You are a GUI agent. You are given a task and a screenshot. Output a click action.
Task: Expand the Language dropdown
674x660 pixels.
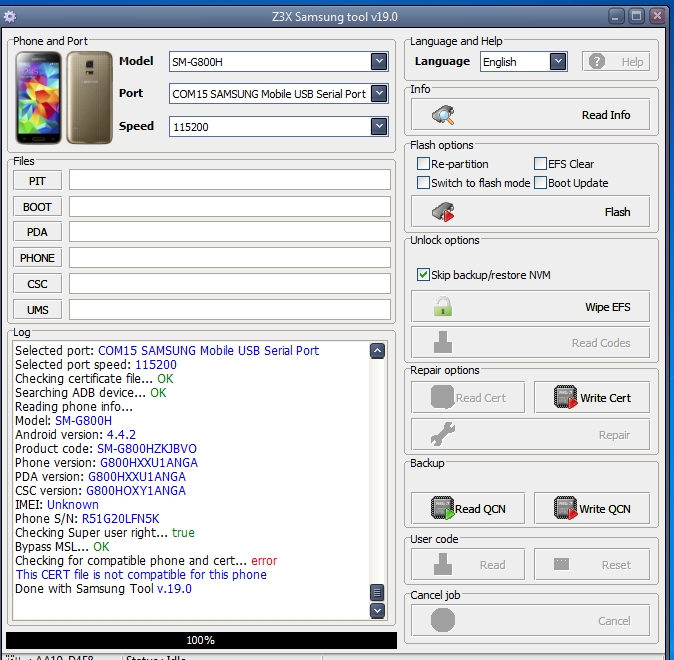click(x=558, y=61)
